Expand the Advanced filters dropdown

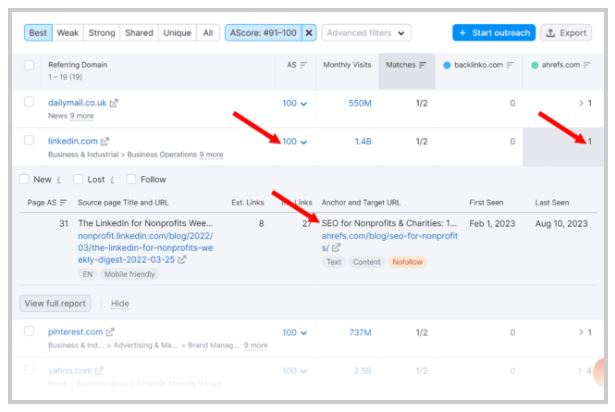click(366, 33)
